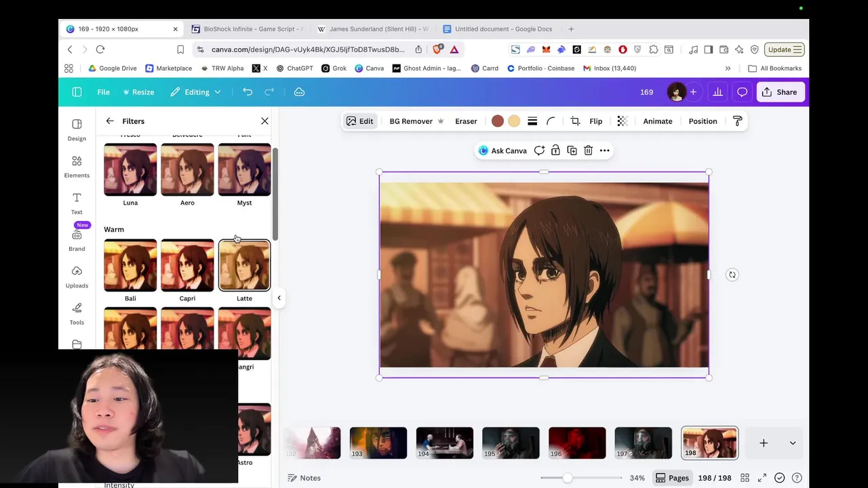Adjust corner rounding icon
The image size is (868, 488).
(x=551, y=121)
